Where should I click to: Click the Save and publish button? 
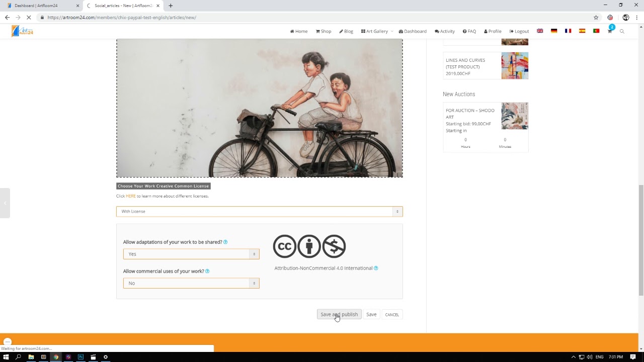click(339, 314)
